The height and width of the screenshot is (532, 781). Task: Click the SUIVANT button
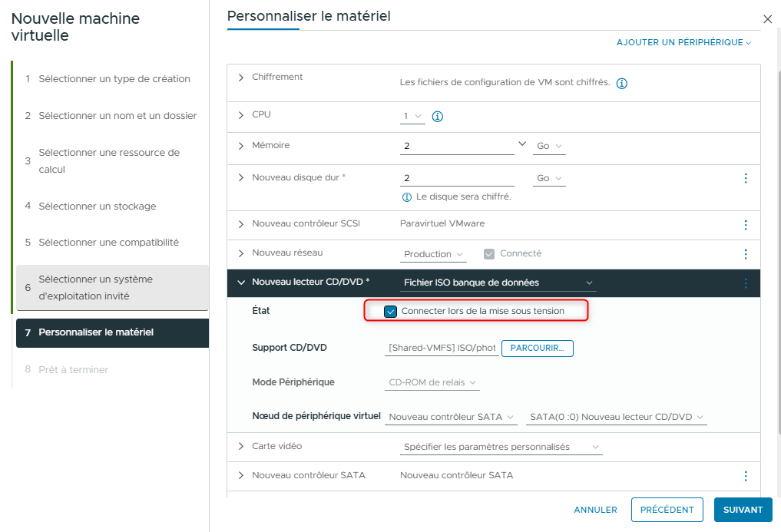(x=743, y=510)
